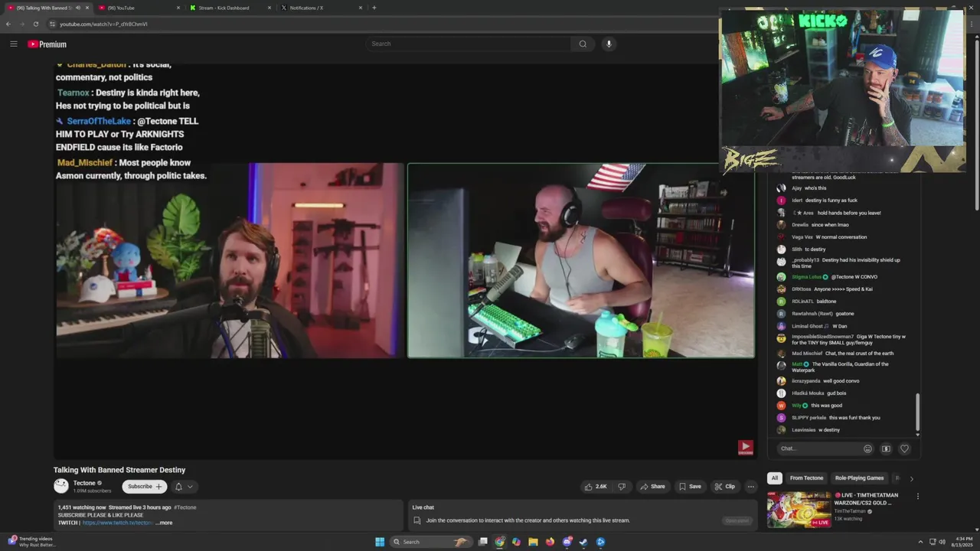980x551 pixels.
Task: Close the Notifications / X tab
Action: (360, 8)
